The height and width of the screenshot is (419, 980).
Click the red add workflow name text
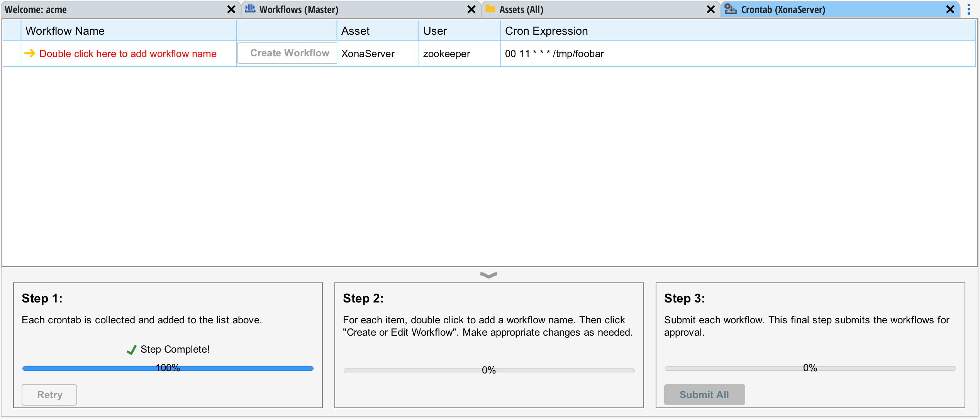point(128,54)
